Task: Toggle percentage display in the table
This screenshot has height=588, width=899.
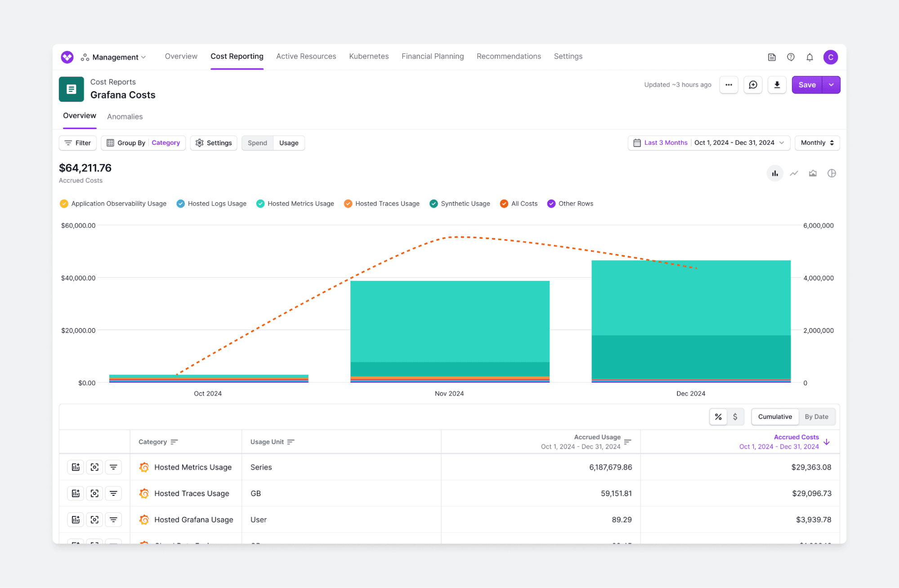Action: 718,416
